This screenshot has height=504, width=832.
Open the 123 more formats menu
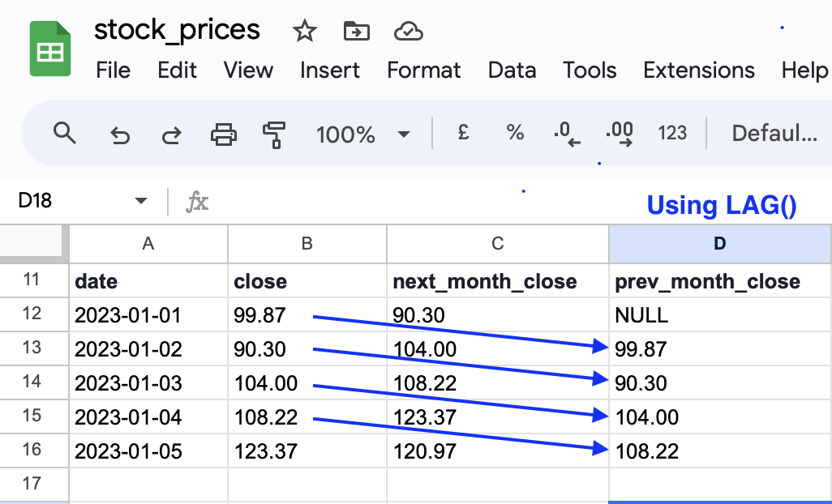(672, 134)
